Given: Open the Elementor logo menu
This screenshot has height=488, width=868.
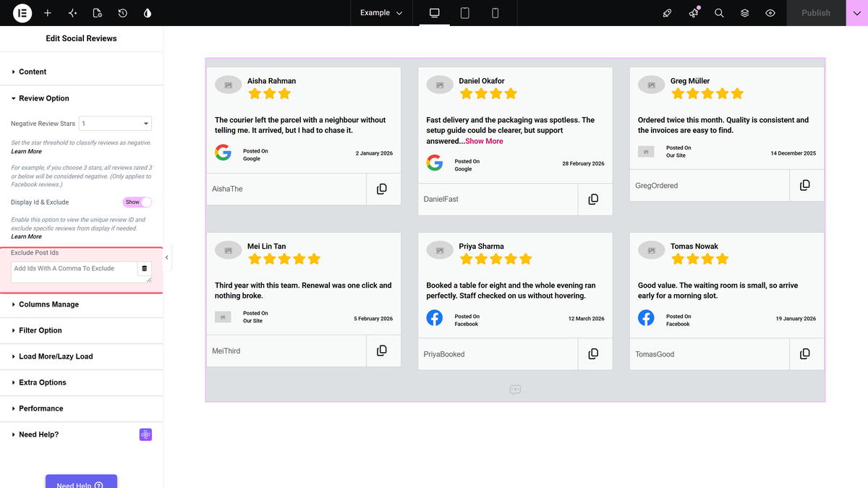Looking at the screenshot, I should coord(22,13).
